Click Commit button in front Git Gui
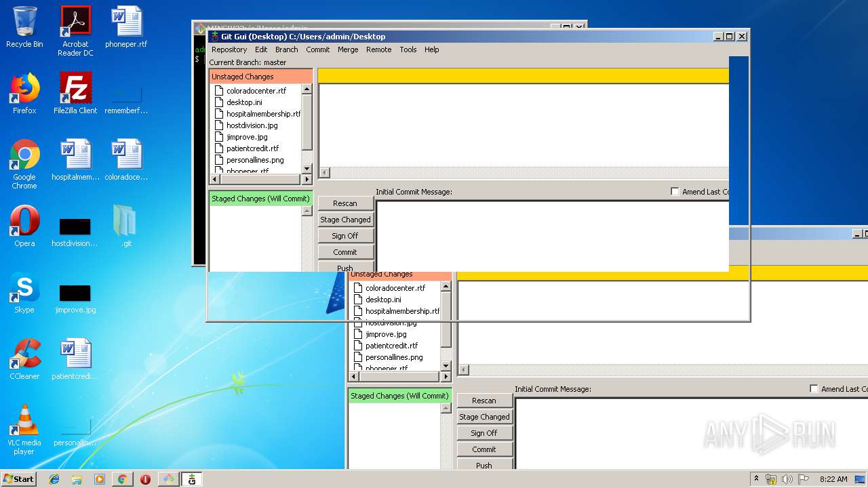Viewport: 868px width, 488px height. point(345,252)
